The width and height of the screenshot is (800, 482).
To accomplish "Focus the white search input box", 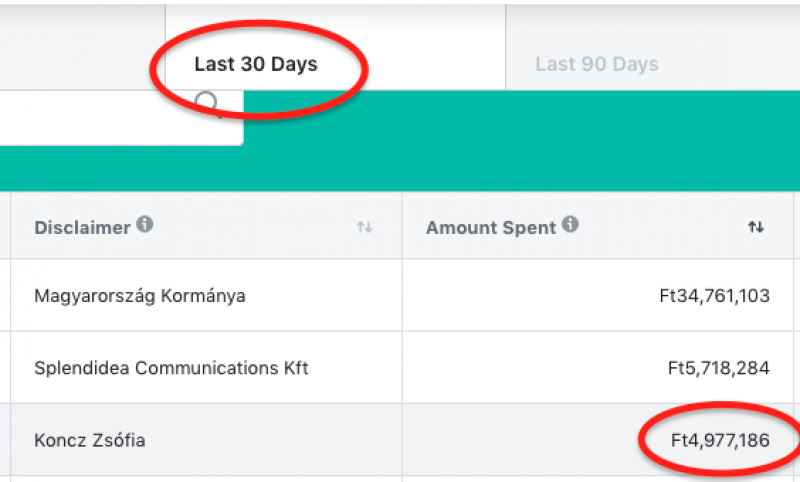I will tap(121, 118).
